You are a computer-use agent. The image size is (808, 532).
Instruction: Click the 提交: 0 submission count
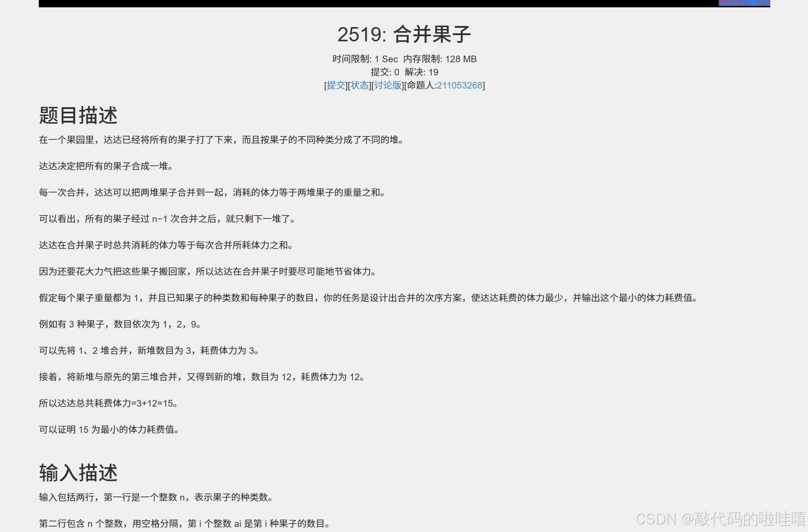(385, 72)
